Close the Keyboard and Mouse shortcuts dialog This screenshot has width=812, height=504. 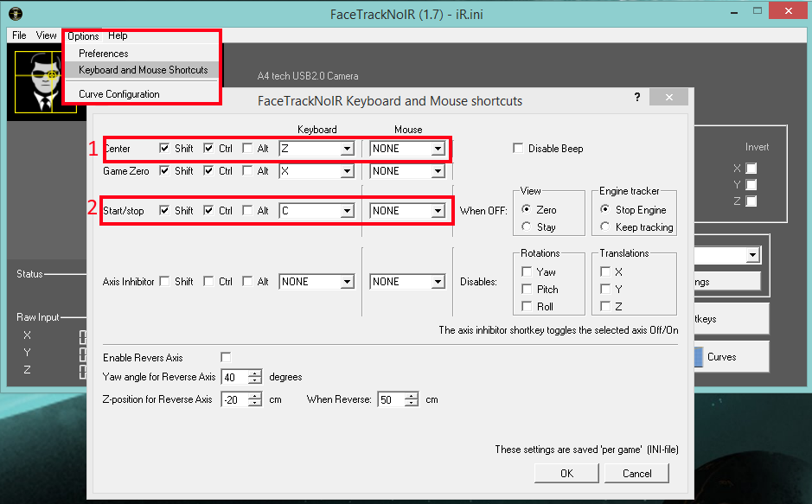click(x=668, y=97)
